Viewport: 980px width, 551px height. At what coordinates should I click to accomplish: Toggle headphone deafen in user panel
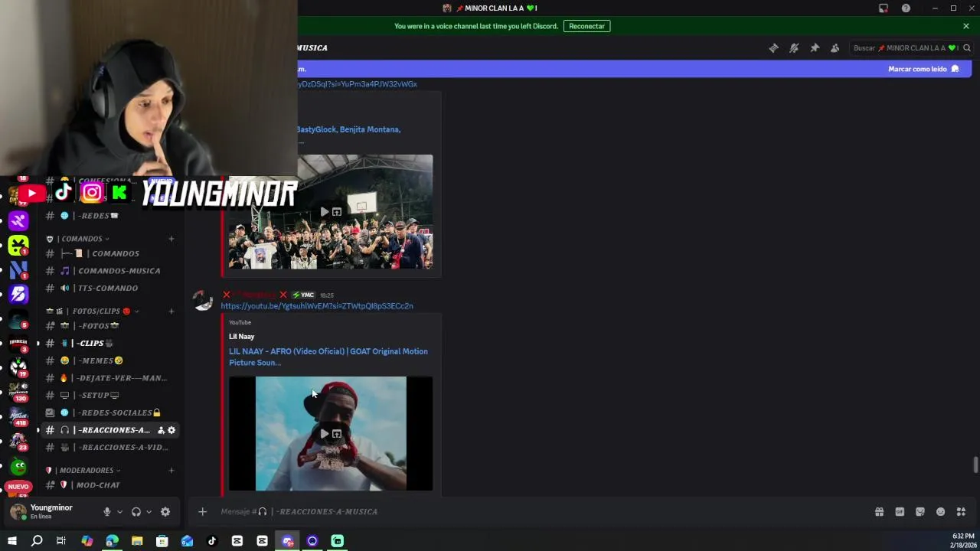pos(136,512)
